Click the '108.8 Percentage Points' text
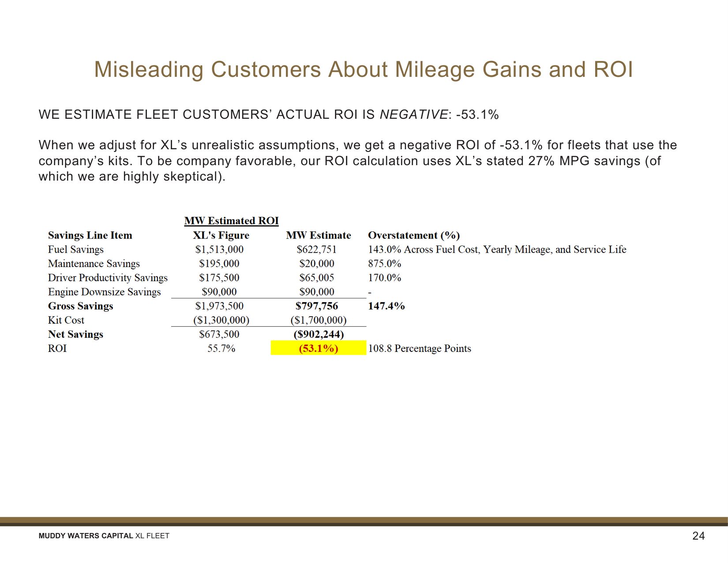Image resolution: width=728 pixels, height=563 pixels. tap(419, 348)
